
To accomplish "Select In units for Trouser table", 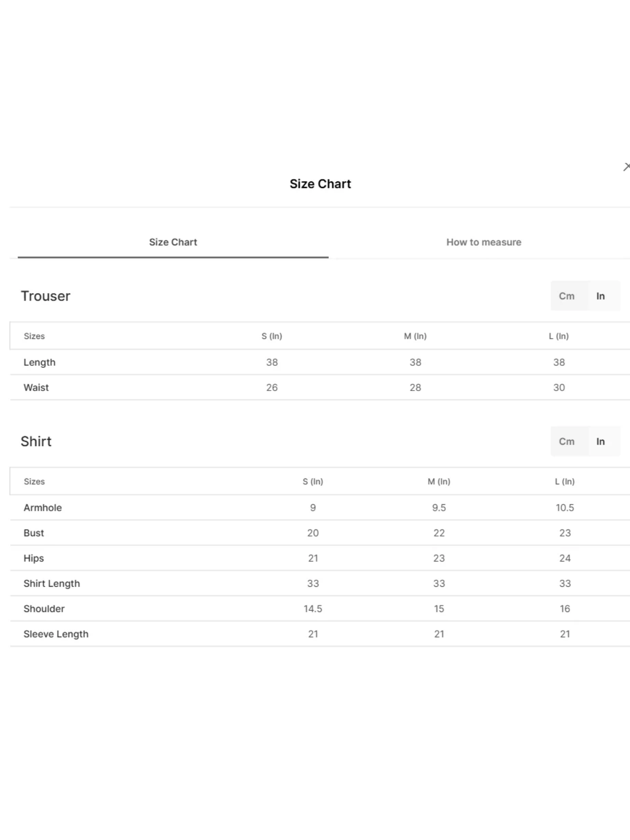I will coord(600,296).
